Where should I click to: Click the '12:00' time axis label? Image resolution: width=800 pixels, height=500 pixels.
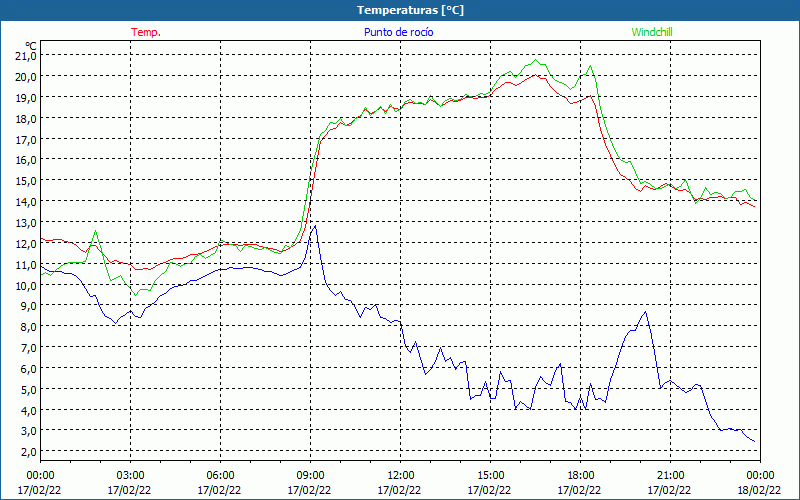coord(400,476)
